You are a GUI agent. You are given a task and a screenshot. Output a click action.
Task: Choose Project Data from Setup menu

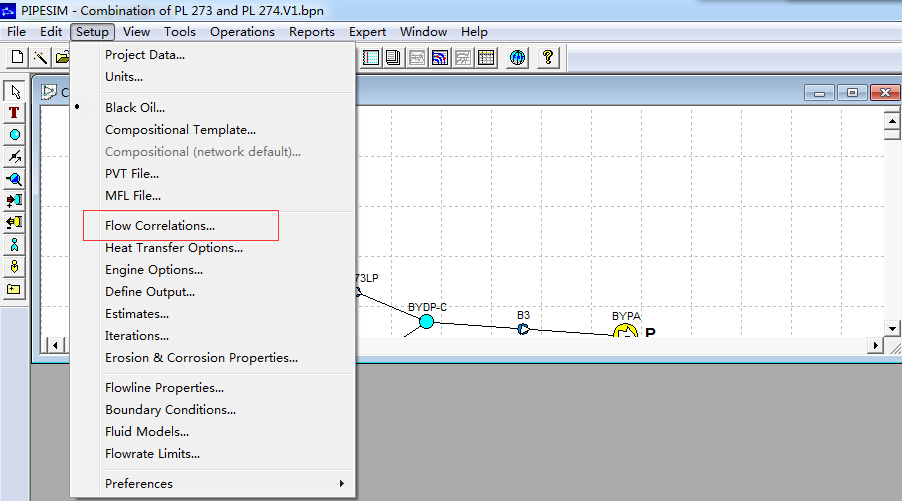145,55
